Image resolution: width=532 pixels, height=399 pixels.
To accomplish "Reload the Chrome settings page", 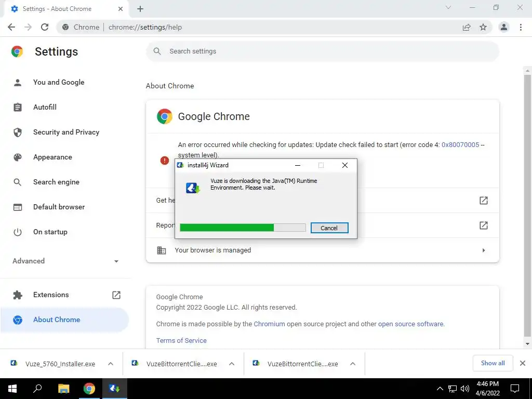I will click(45, 27).
